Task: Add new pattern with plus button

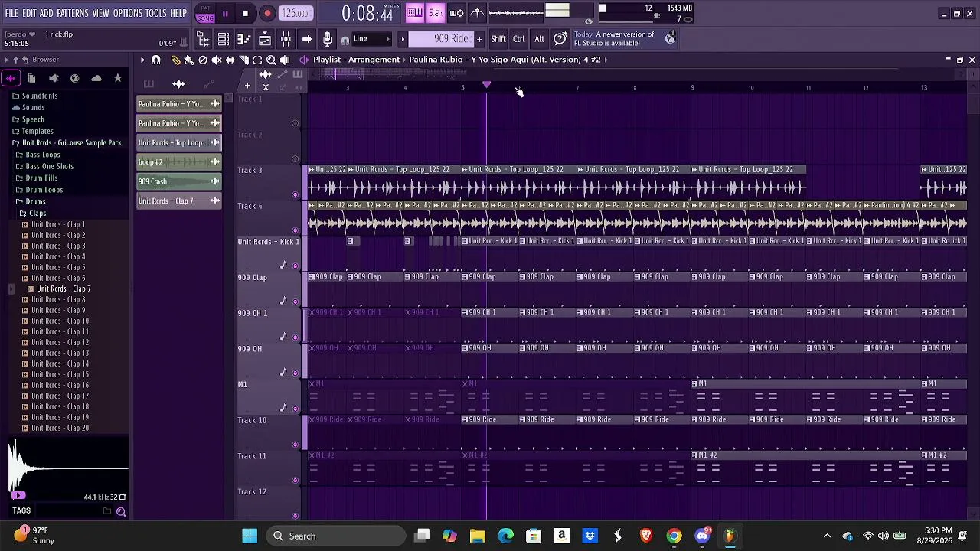Action: pyautogui.click(x=479, y=39)
